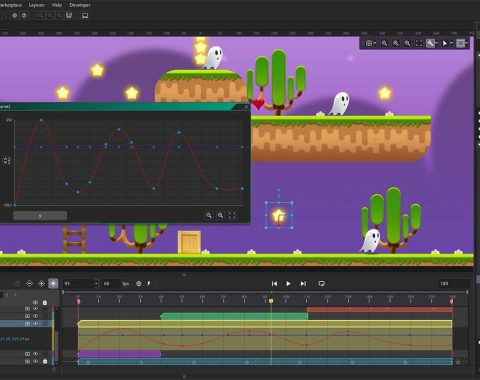Click the current frame number field
This screenshot has width=480, height=380.
[x=79, y=284]
